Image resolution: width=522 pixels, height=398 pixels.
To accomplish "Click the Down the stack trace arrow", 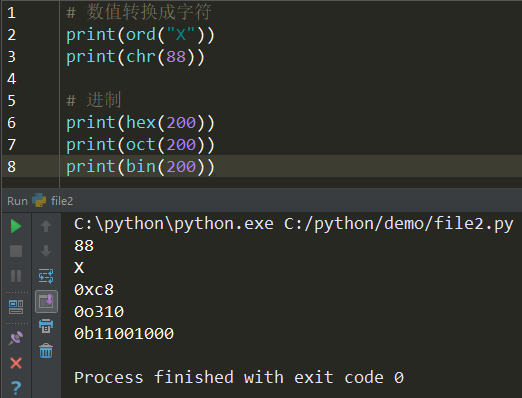I will tap(46, 251).
